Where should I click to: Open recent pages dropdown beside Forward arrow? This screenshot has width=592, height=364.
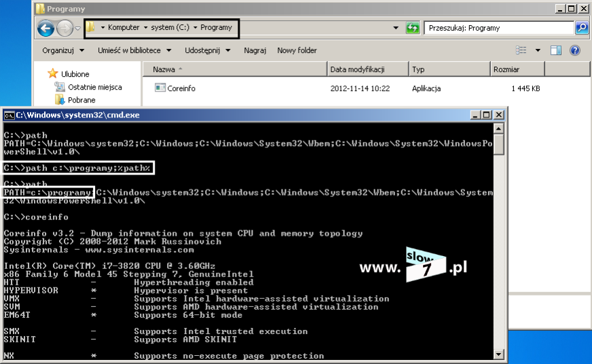[78, 29]
